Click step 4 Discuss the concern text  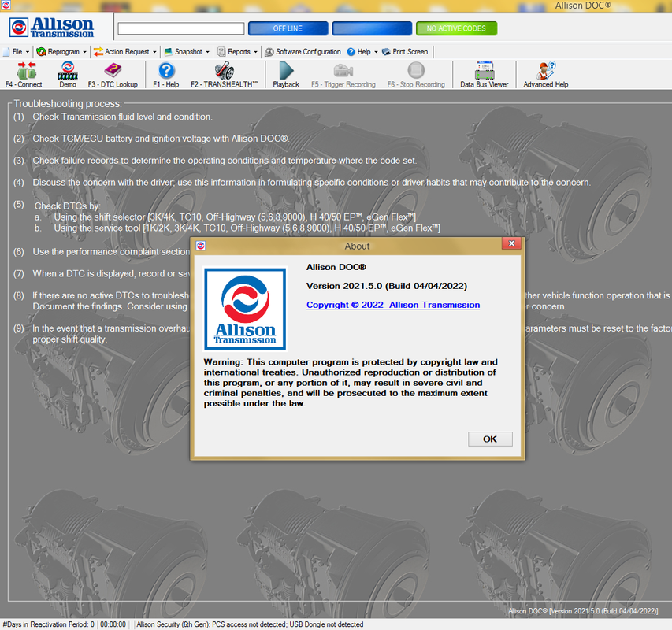[311, 182]
